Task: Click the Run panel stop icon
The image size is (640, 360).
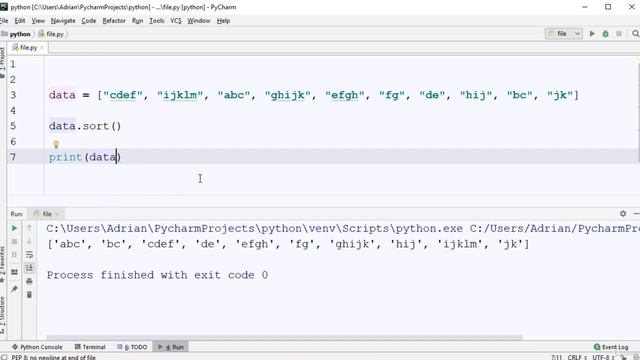Action: pyautogui.click(x=14, y=242)
